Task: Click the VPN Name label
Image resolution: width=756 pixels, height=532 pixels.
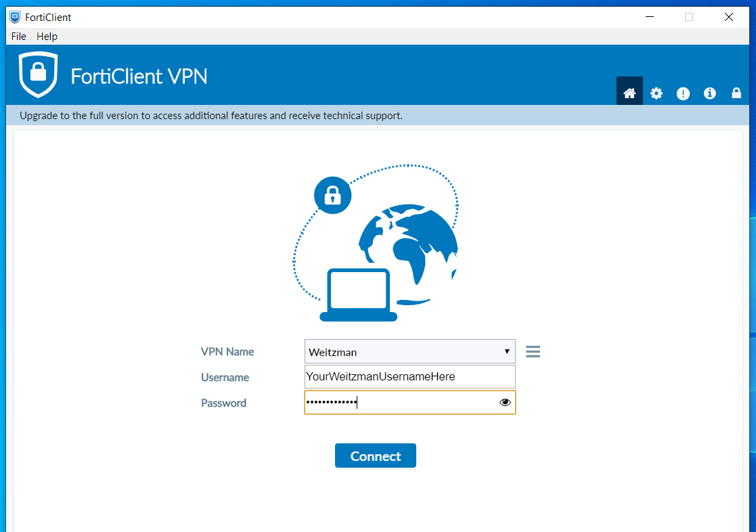Action: (227, 351)
